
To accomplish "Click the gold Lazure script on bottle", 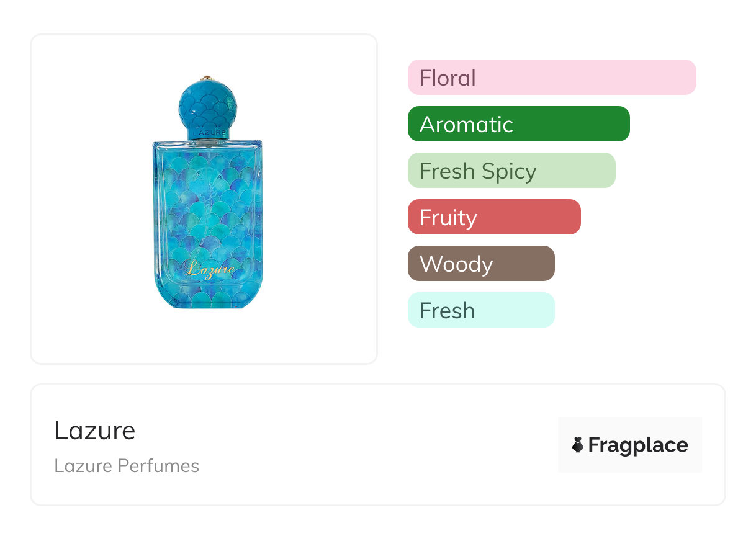I will coord(209,269).
